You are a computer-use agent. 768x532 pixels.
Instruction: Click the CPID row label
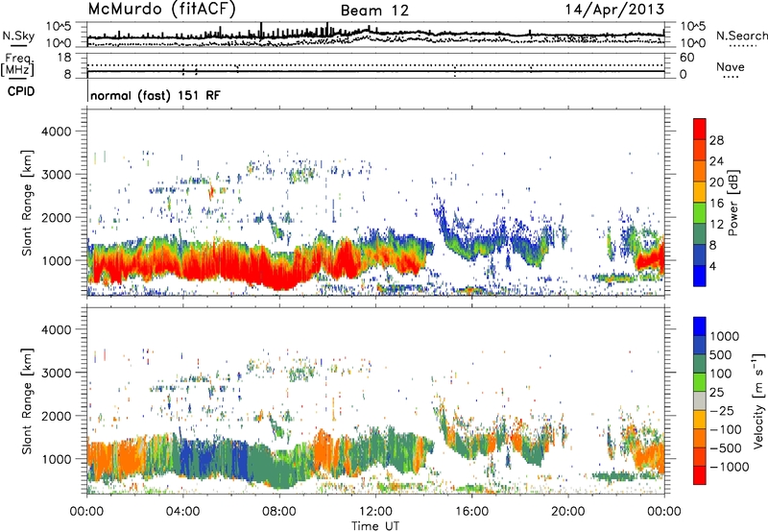click(x=21, y=91)
